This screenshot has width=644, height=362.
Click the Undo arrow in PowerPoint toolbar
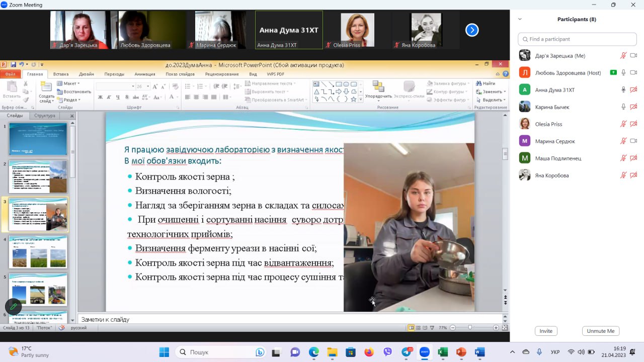pos(22,64)
